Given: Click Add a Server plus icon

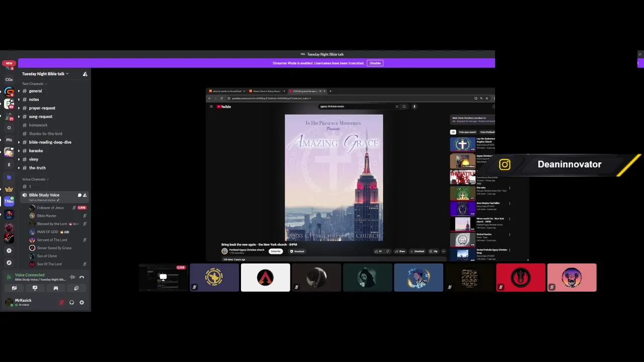Looking at the screenshot, I should pos(9,250).
